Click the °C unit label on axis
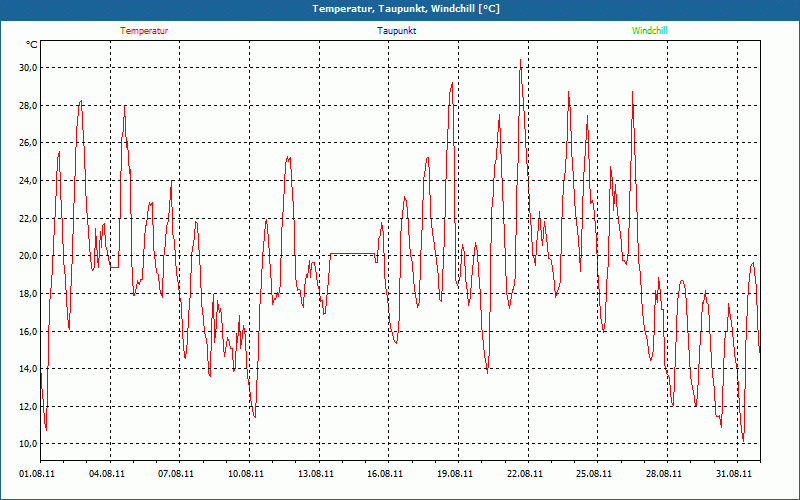This screenshot has width=800, height=500. [31, 45]
